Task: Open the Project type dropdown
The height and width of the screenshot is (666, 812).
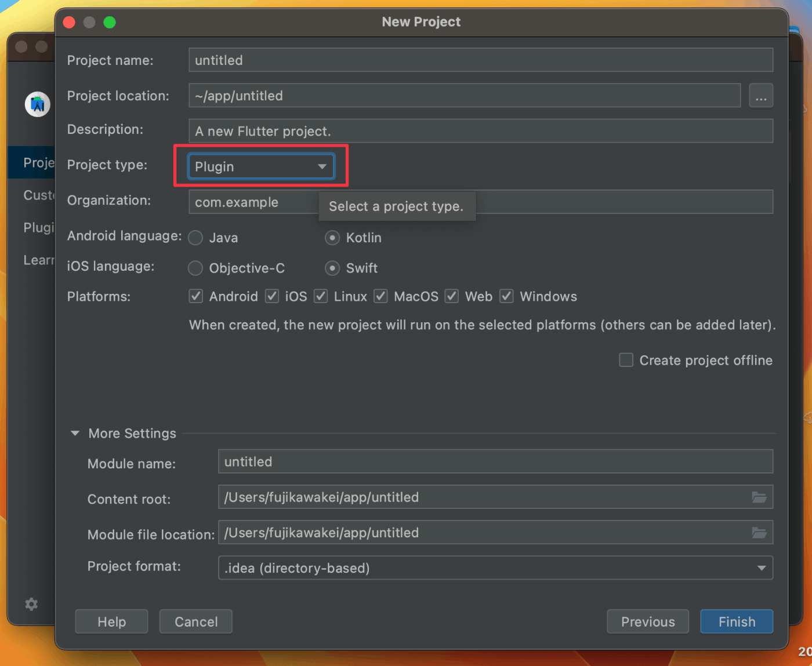Action: tap(261, 166)
